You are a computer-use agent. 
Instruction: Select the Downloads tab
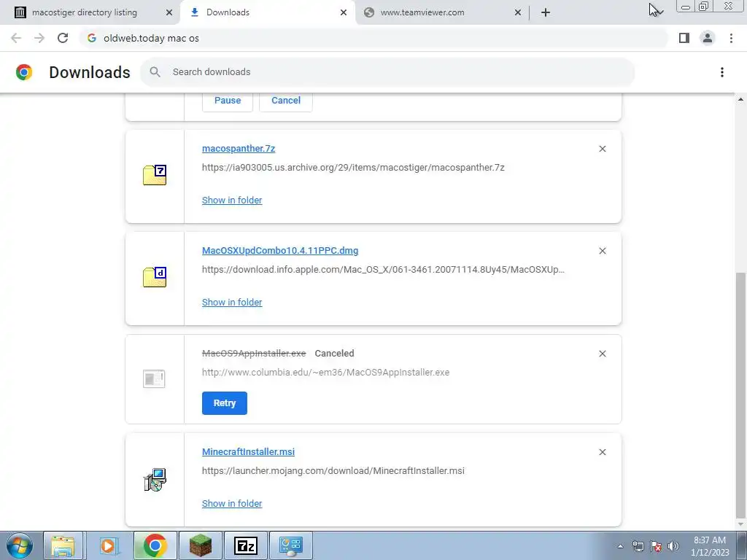[228, 12]
